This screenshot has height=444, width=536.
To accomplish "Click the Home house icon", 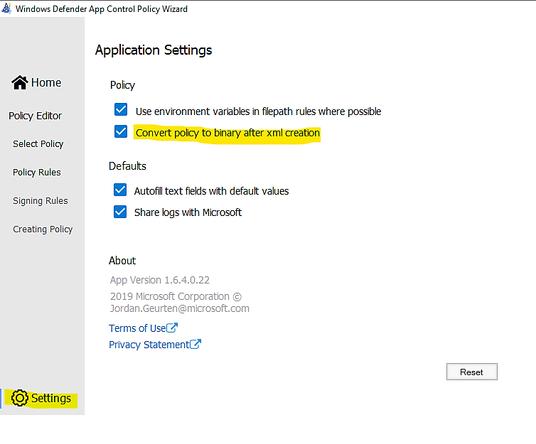I will pyautogui.click(x=19, y=82).
